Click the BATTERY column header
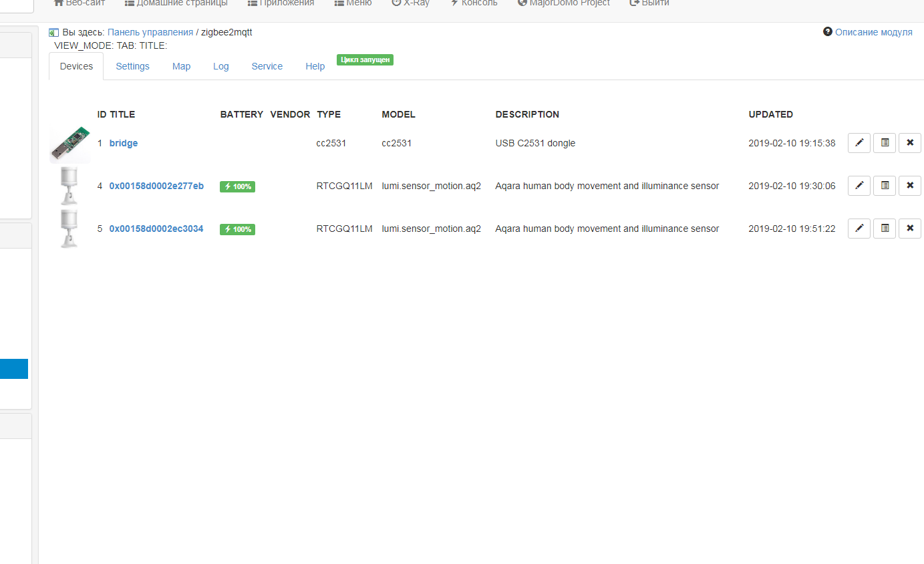 (x=242, y=114)
